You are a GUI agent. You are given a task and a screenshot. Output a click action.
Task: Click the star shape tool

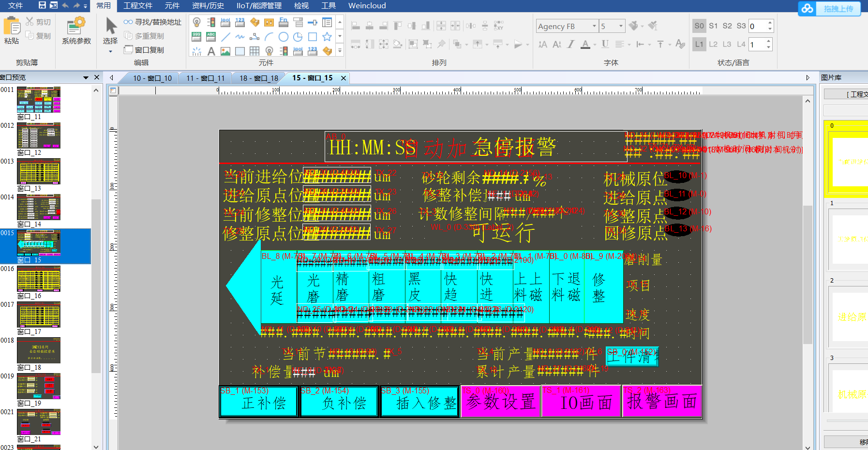pos(327,37)
